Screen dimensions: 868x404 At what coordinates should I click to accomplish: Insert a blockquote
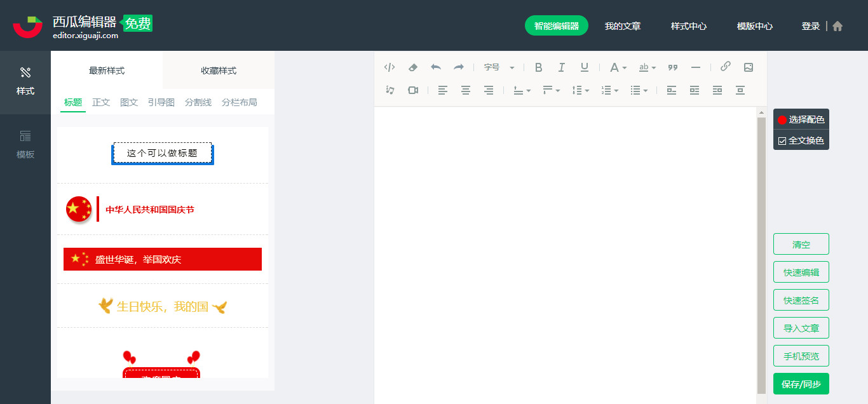673,67
